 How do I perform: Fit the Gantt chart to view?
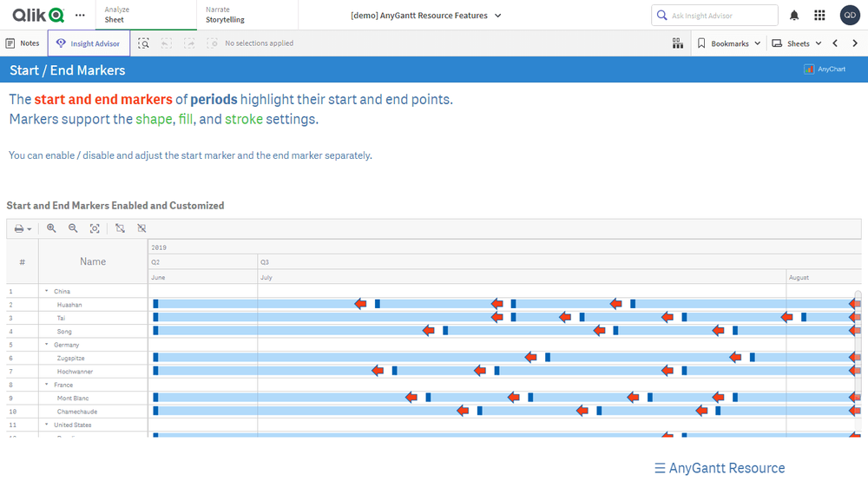coord(95,228)
